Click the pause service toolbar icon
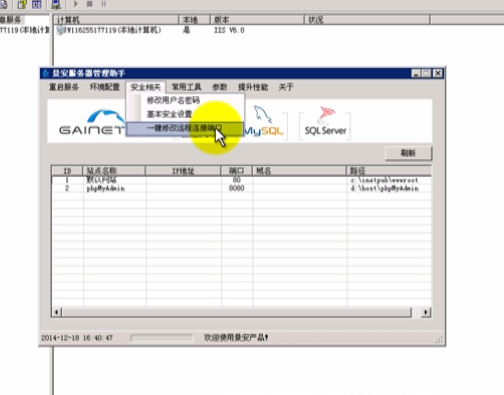The height and width of the screenshot is (395, 504). [x=104, y=4]
